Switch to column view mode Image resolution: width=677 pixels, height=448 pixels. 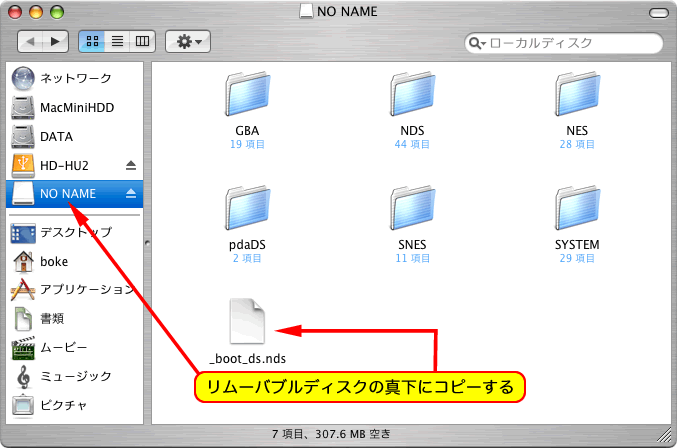tap(142, 41)
